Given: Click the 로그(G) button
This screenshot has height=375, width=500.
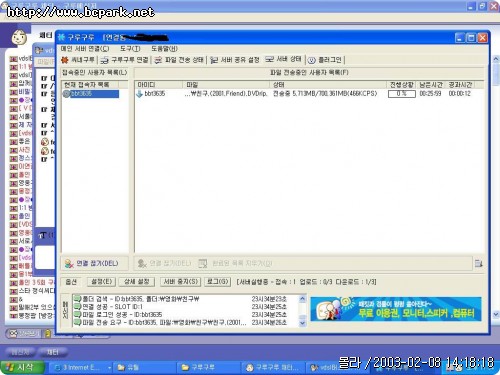Looking at the screenshot, I should [218, 282].
